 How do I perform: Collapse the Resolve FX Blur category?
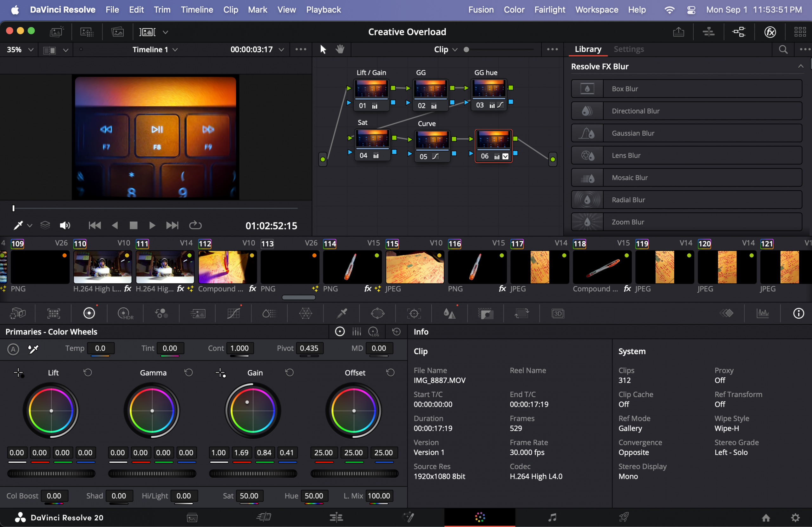(x=800, y=67)
